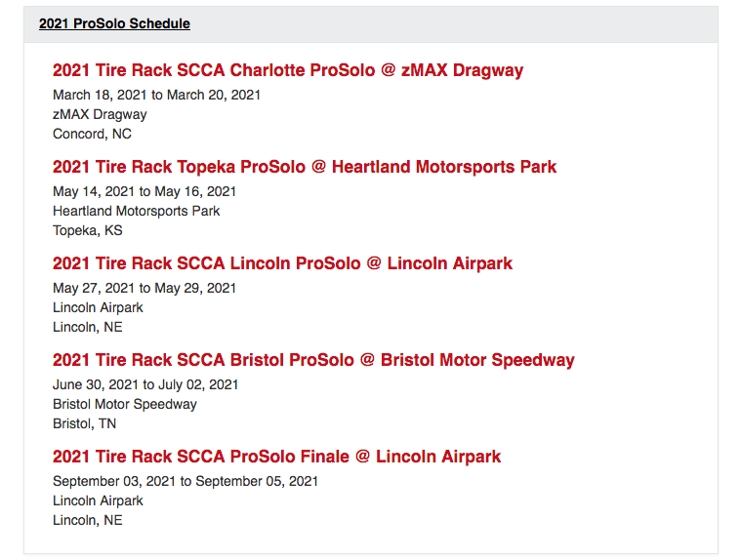This screenshot has width=741, height=560.
Task: Open the SCCA ProSolo Finale event link
Action: click(x=276, y=457)
